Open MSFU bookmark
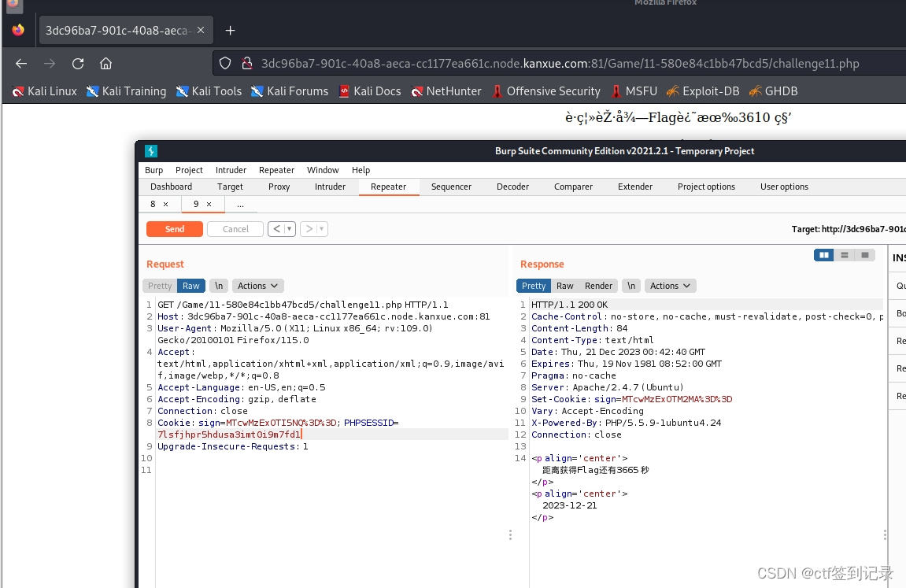Image resolution: width=906 pixels, height=588 pixels. 634,91
